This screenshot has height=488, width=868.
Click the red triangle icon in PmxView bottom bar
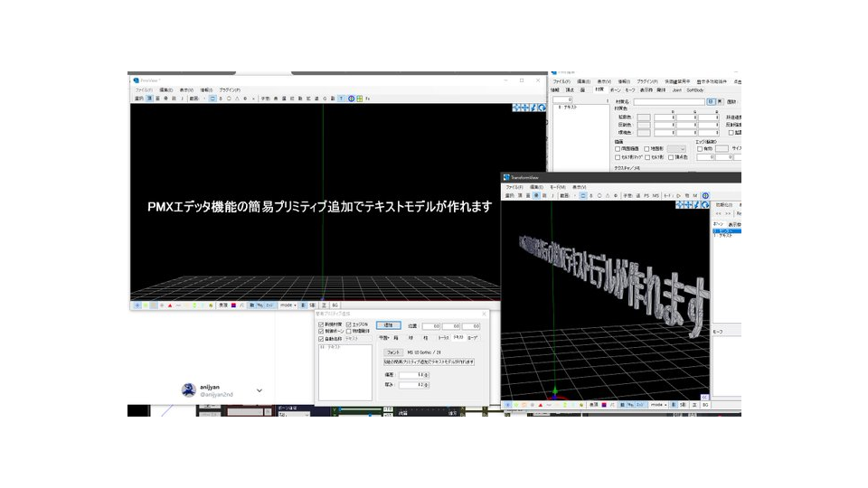pyautogui.click(x=170, y=305)
